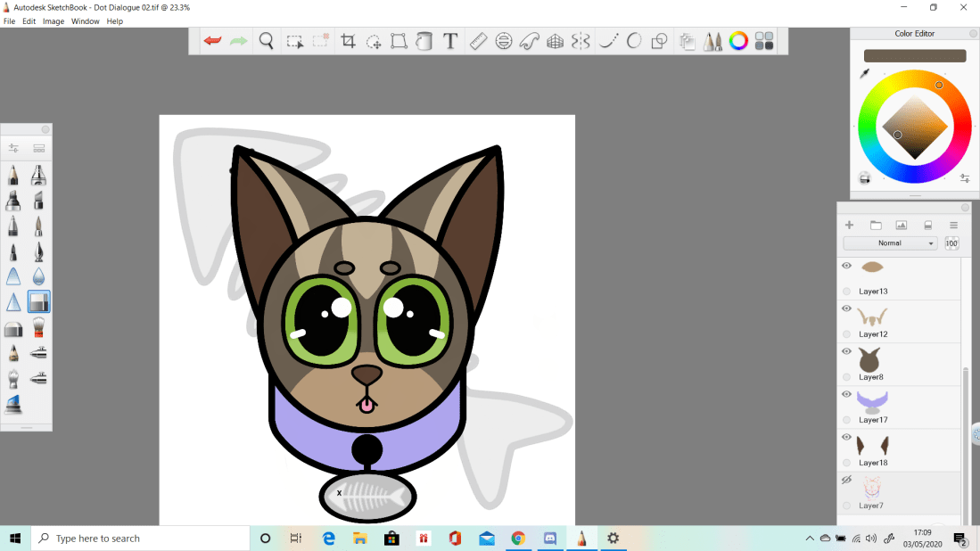Pick the color eyedropper in Color Editor
980x551 pixels.
pos(864,74)
